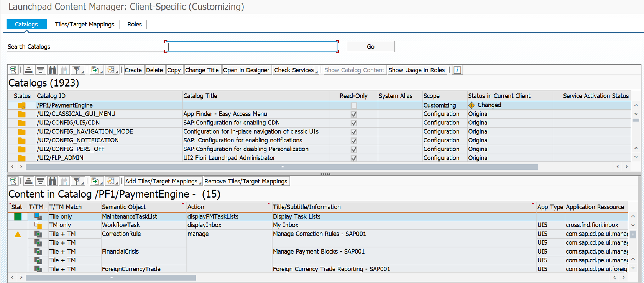Screen dimensions: 644x283
Task: Select 'UI2 Fiori Launchpad Administrator' title cell
Action: tap(256, 158)
